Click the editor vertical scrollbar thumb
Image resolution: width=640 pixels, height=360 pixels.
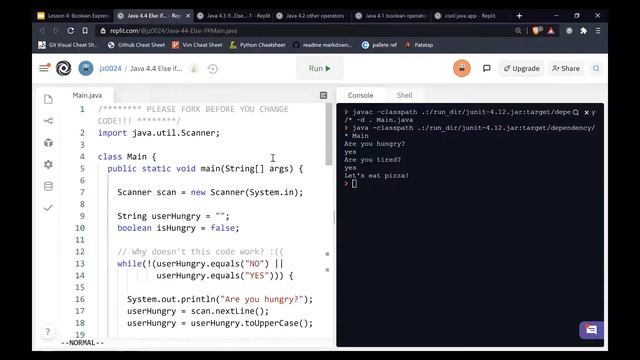coord(329,134)
